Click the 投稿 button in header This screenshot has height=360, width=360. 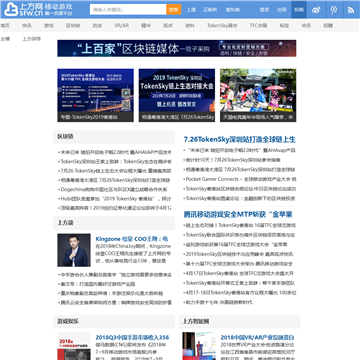(299, 10)
